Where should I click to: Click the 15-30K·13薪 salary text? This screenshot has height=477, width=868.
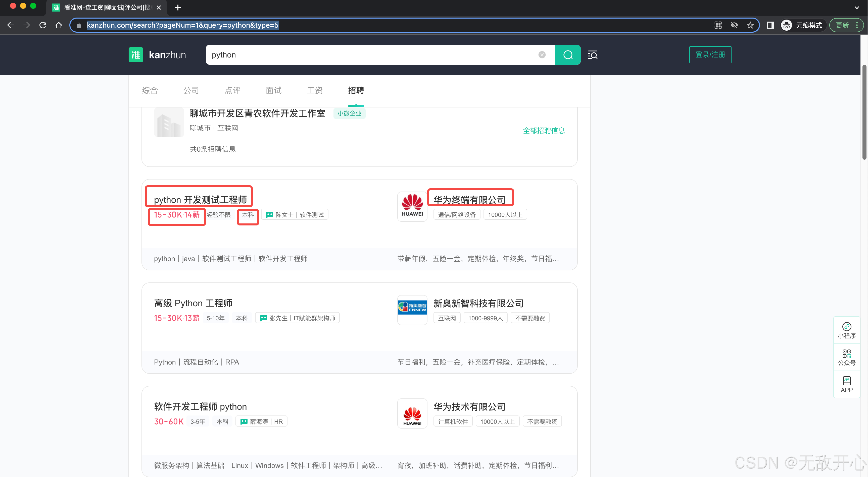(x=177, y=318)
